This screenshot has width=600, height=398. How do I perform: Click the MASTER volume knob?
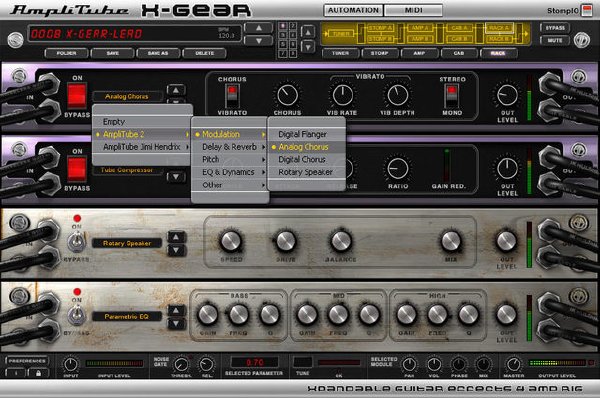[x=514, y=364]
